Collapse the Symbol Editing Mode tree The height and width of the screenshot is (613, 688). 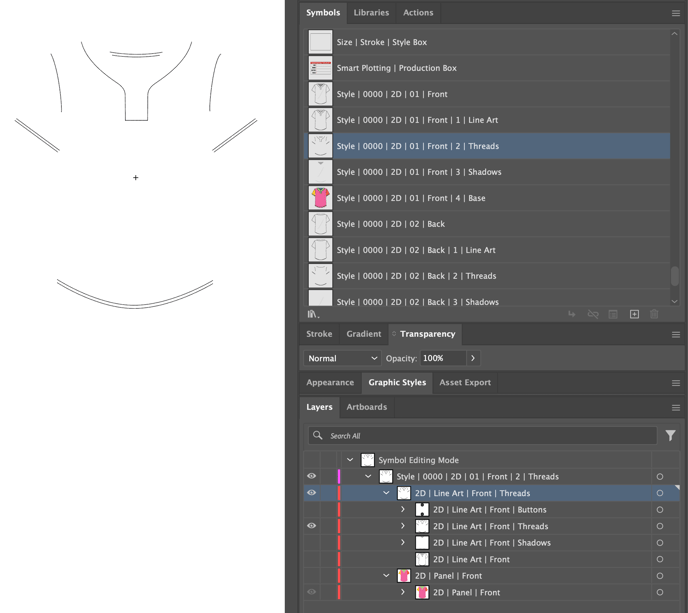[350, 460]
